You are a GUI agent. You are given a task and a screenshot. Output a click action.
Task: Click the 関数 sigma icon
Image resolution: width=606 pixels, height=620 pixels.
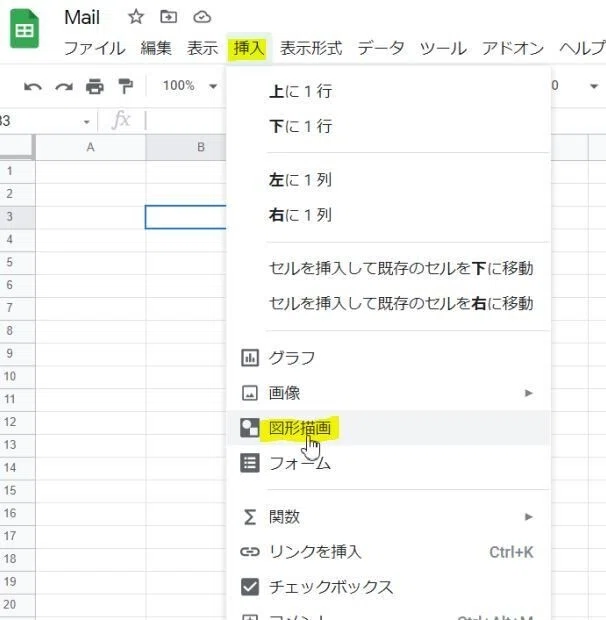coord(250,517)
